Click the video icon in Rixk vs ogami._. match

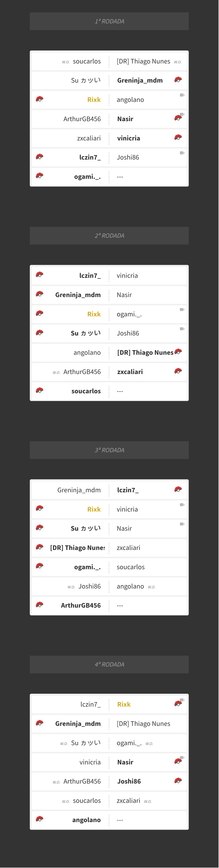click(x=182, y=310)
